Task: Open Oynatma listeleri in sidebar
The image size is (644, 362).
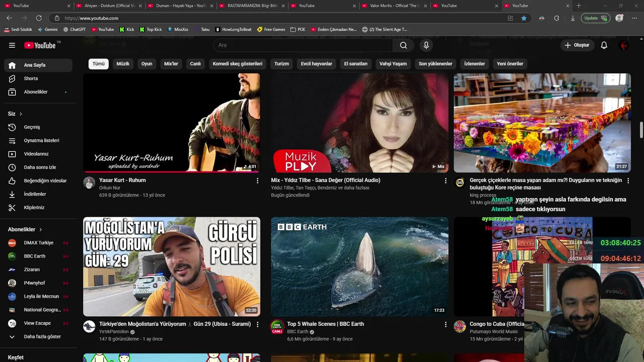Action: pos(38,140)
